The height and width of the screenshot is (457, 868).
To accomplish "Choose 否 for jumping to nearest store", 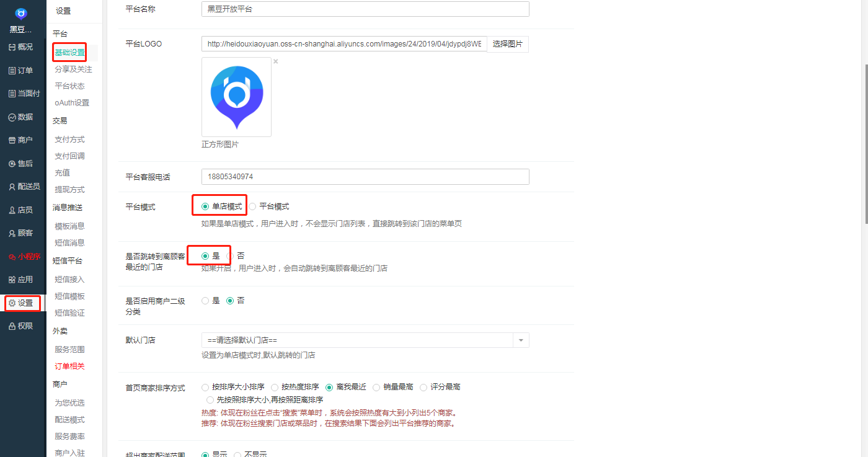I will [x=230, y=255].
